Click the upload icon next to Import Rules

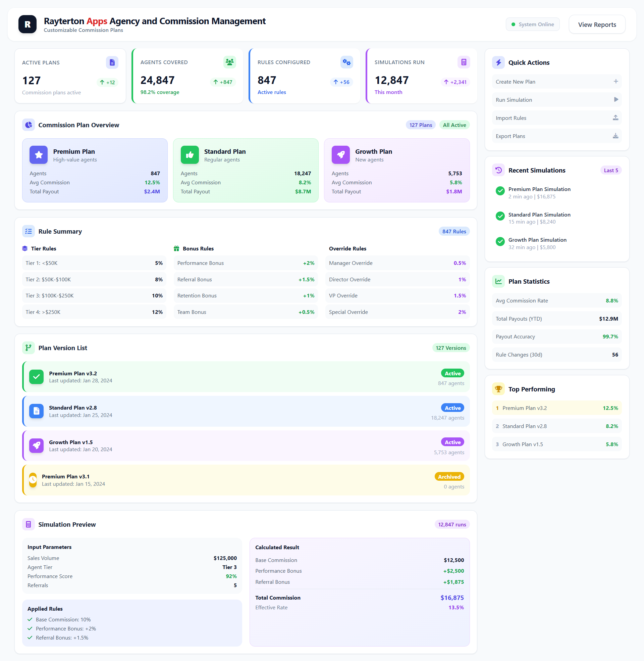pos(616,118)
